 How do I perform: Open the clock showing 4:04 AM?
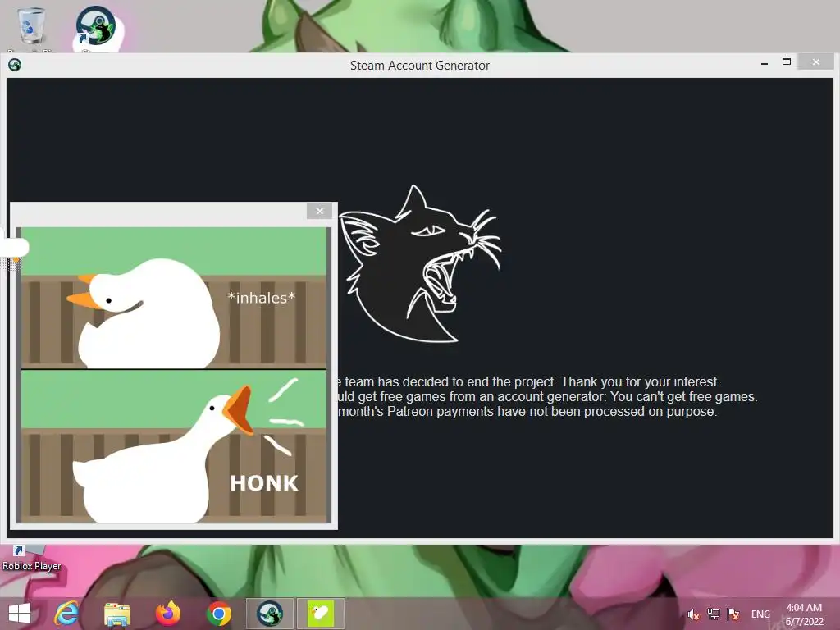804,614
